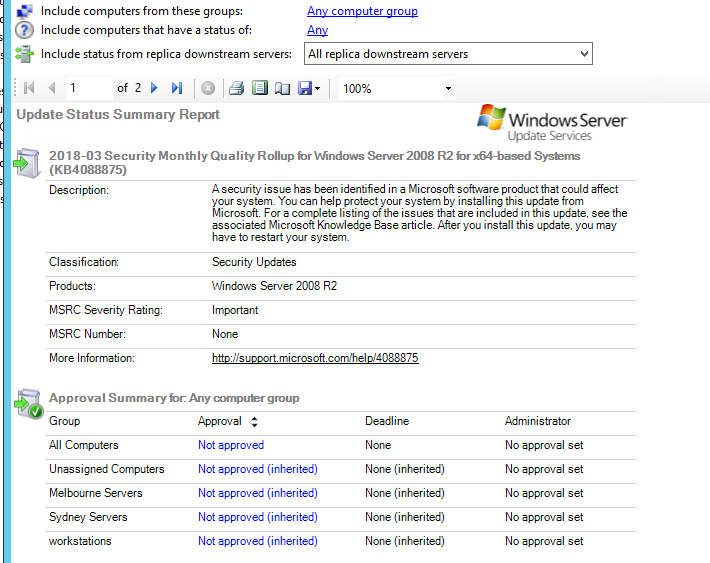This screenshot has height=563, width=710.
Task: Go to previous report page
Action: click(x=52, y=88)
